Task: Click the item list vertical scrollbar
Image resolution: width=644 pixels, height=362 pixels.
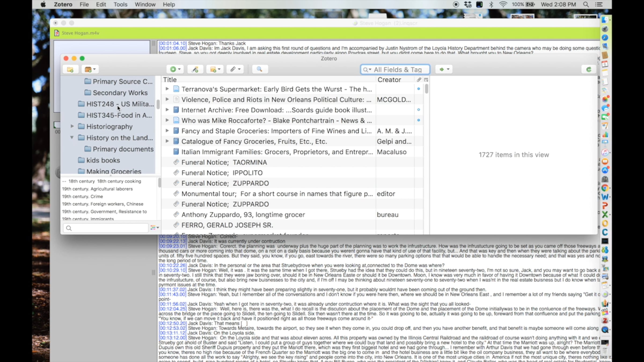Action: point(426,89)
